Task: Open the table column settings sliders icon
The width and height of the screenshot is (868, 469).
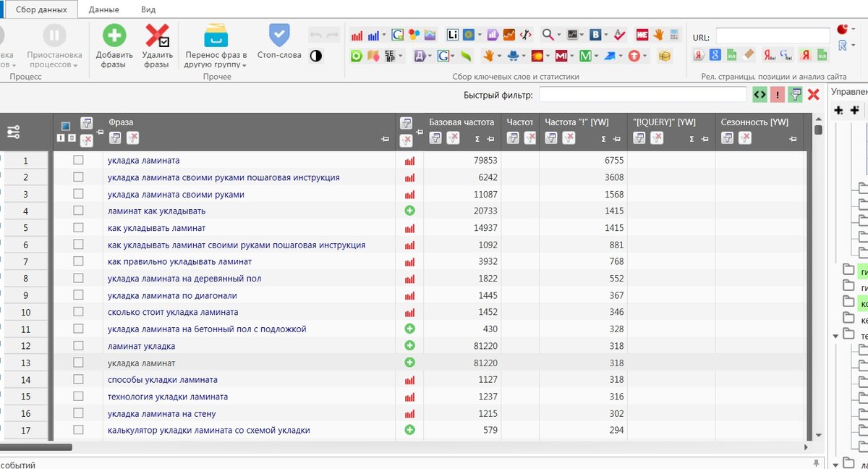Action: pyautogui.click(x=14, y=132)
